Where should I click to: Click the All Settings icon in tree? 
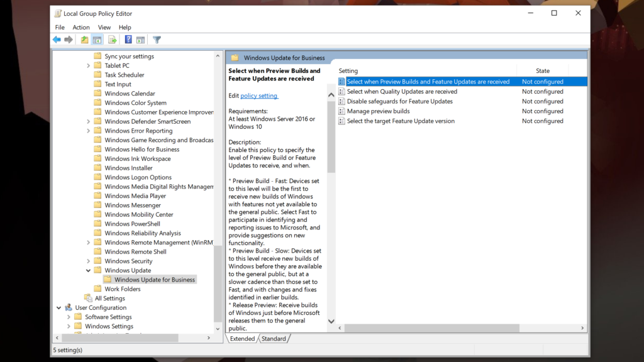pos(88,299)
